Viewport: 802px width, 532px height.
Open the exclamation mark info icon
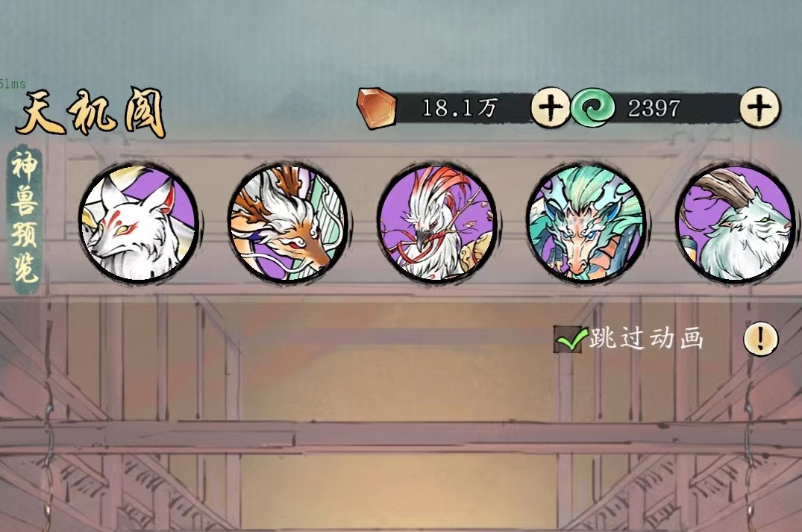tap(760, 339)
